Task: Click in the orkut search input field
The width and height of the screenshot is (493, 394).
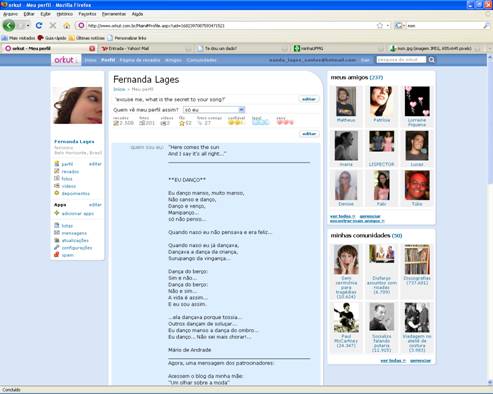Action: (401, 60)
